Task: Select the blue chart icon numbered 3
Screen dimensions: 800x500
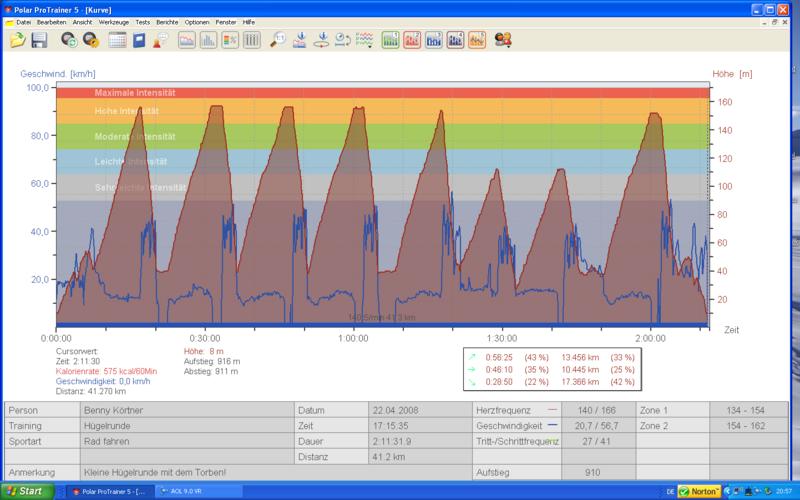Action: (434, 40)
